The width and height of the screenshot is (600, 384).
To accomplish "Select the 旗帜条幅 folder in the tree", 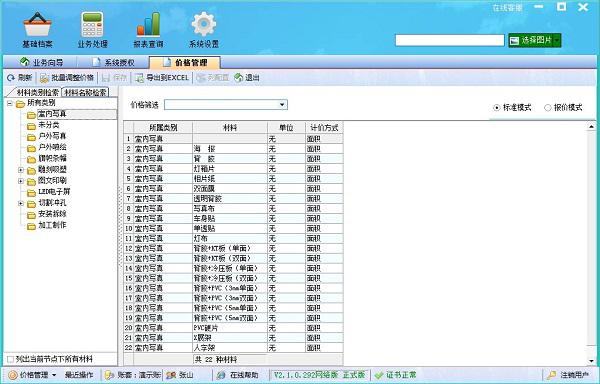I will (52, 158).
